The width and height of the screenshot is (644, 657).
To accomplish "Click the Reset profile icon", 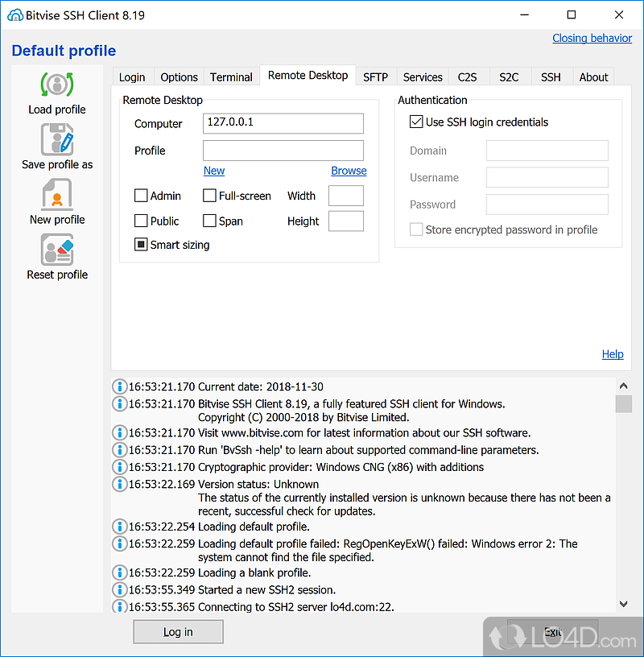I will coord(57,250).
